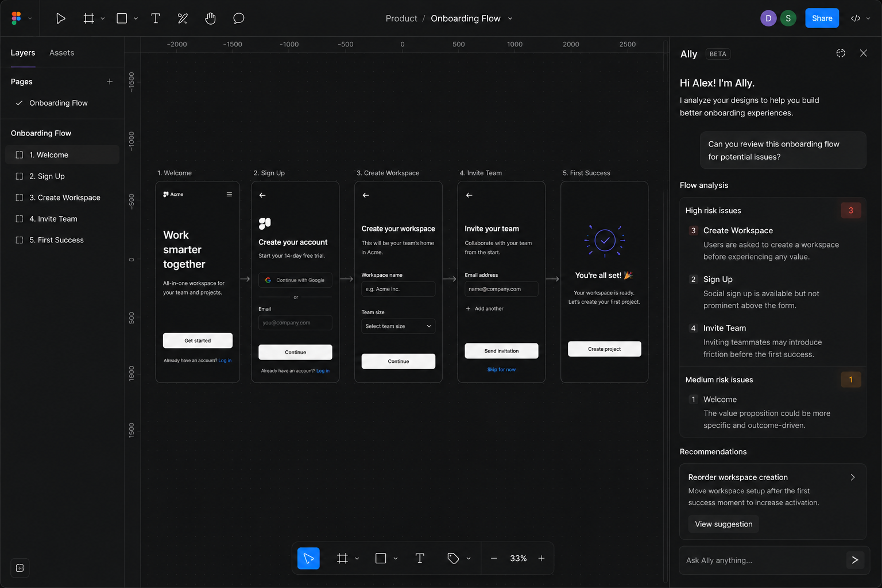Image resolution: width=882 pixels, height=588 pixels.
Task: Select the Frame tool in bottom toolbar
Action: pos(342,558)
